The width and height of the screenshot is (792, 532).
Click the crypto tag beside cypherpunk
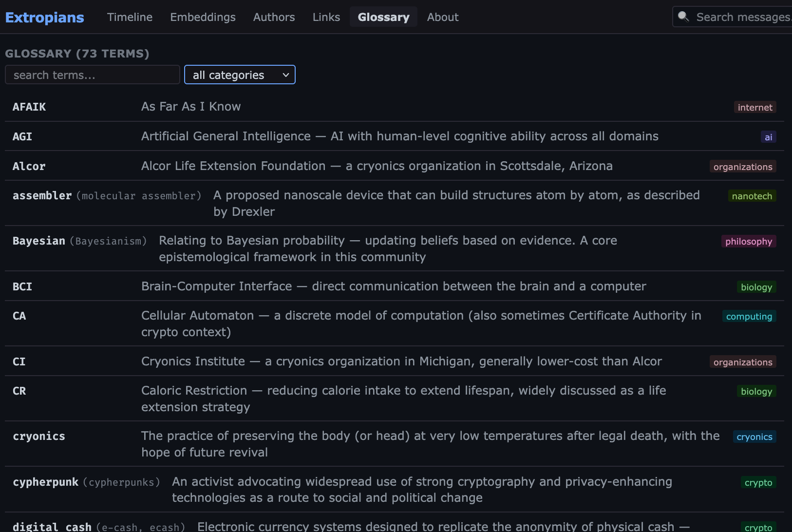click(758, 482)
